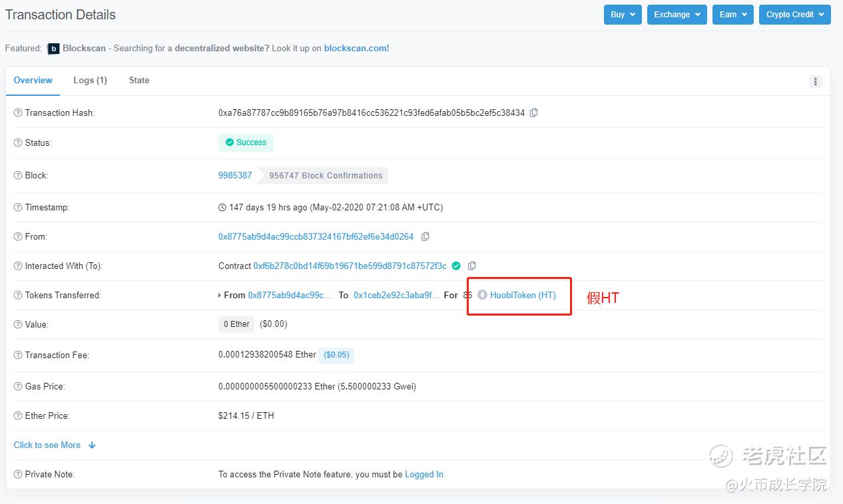Expand the Tokens Transferred arrow
This screenshot has width=843, height=504.
(x=220, y=295)
